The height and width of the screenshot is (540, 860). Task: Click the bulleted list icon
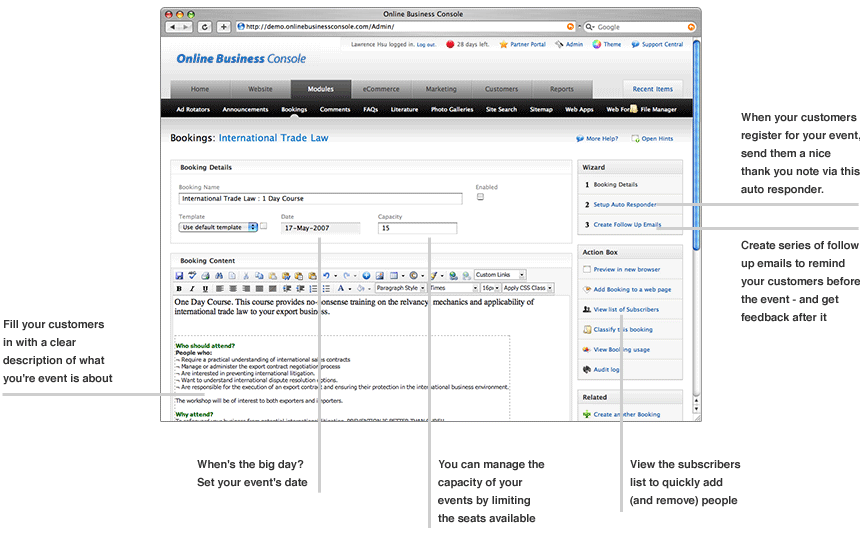pyautogui.click(x=326, y=288)
